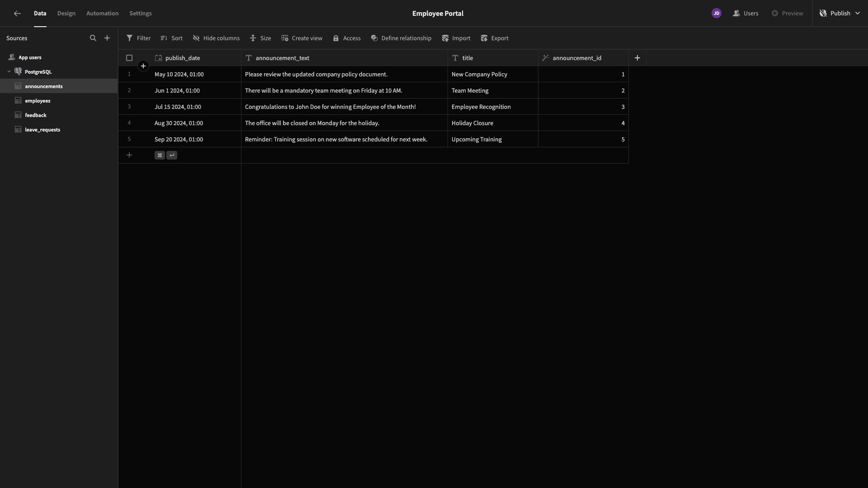Switch to the Settings tab
The width and height of the screenshot is (868, 488).
pos(141,14)
